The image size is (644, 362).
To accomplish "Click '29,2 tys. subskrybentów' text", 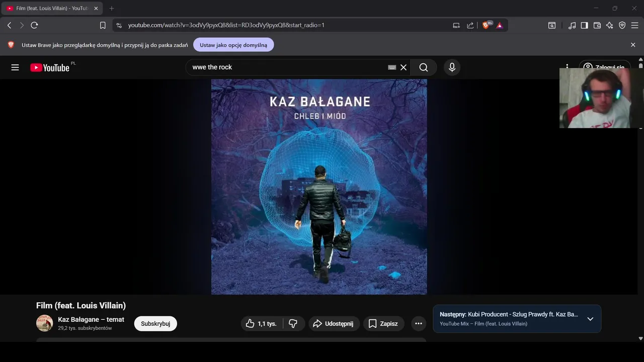I will click(85, 328).
